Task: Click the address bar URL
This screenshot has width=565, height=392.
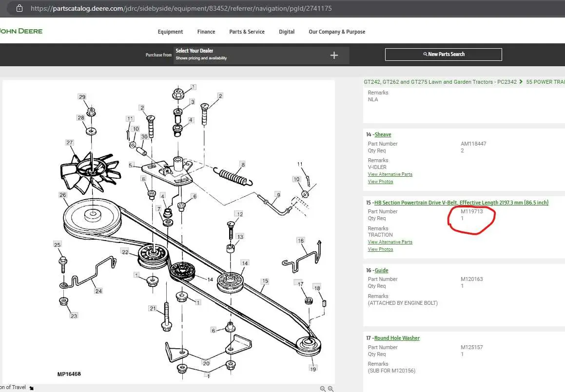Action: [x=181, y=8]
